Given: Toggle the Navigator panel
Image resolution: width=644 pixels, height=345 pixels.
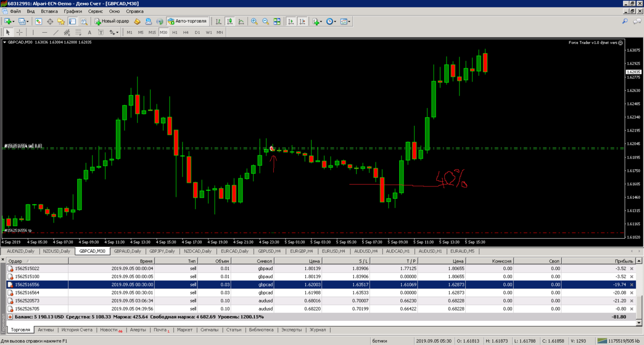Looking at the screenshot, I should pos(61,21).
